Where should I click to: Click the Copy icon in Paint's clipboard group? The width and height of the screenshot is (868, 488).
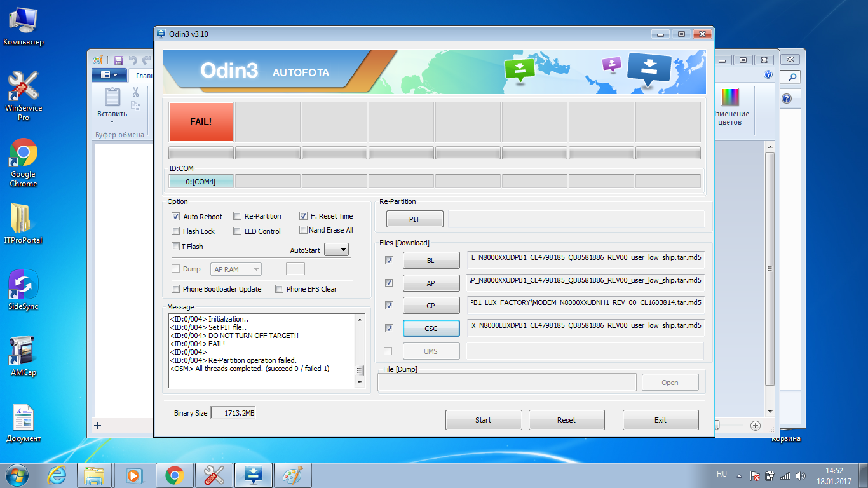click(136, 107)
